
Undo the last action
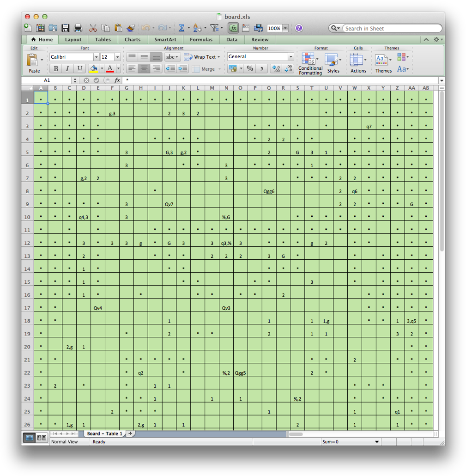[x=145, y=28]
